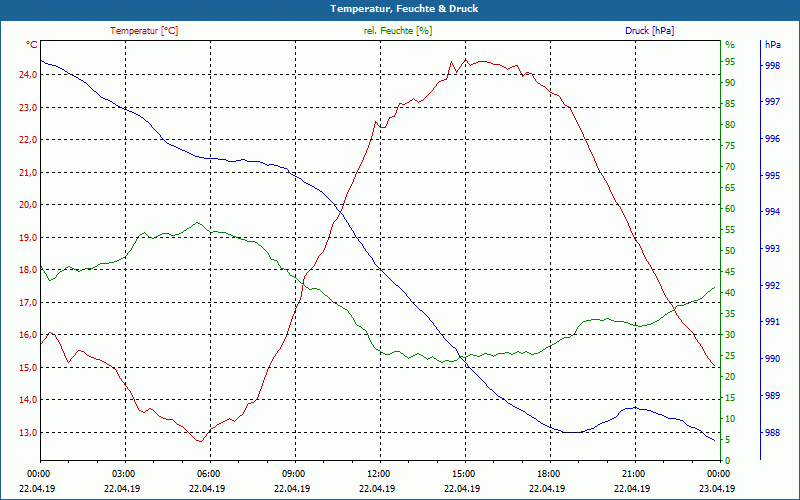Click the '35' humidity tick label
The width and height of the screenshot is (800, 500).
pyautogui.click(x=730, y=314)
